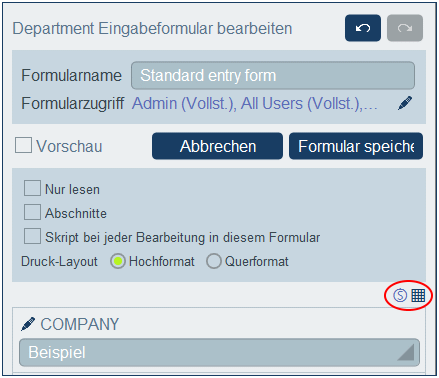439x378 pixels.
Task: Enable the Abschnitte checkbox
Action: [32, 212]
